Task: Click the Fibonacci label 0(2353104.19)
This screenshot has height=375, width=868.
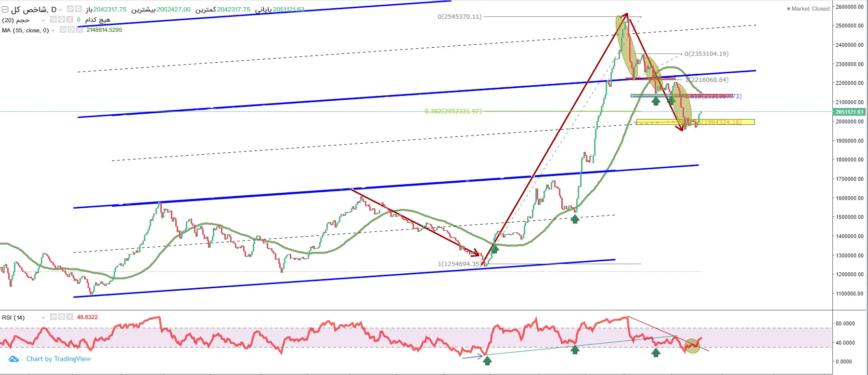Action: pos(707,54)
